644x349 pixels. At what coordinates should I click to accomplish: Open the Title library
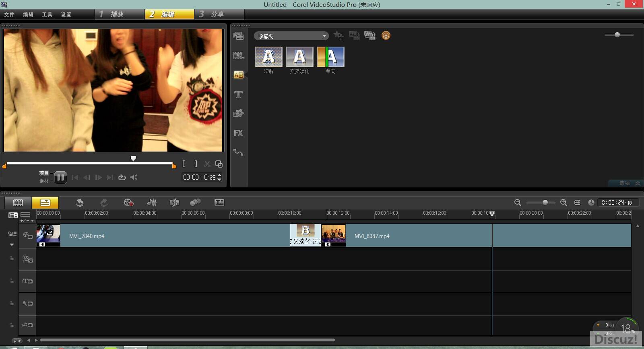click(238, 94)
